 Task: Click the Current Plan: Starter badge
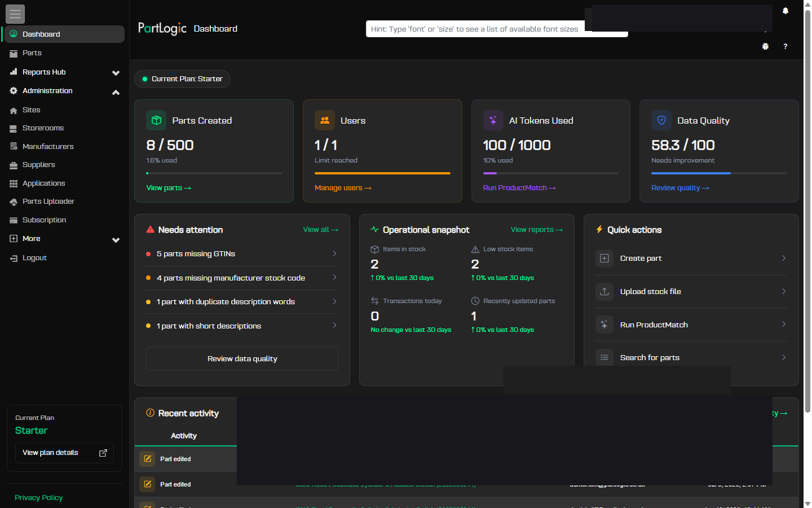(x=182, y=79)
